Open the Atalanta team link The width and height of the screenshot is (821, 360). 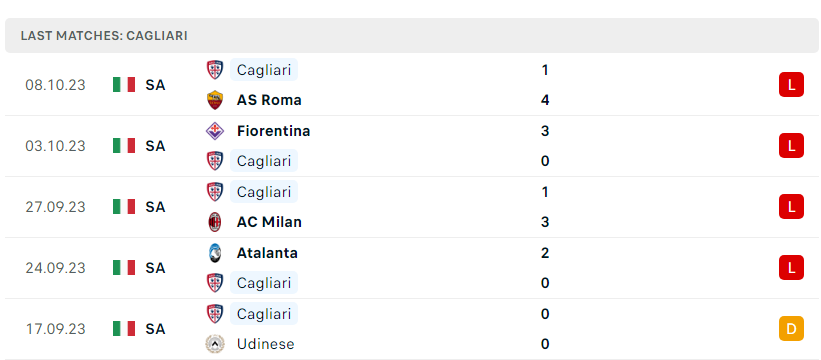267,253
